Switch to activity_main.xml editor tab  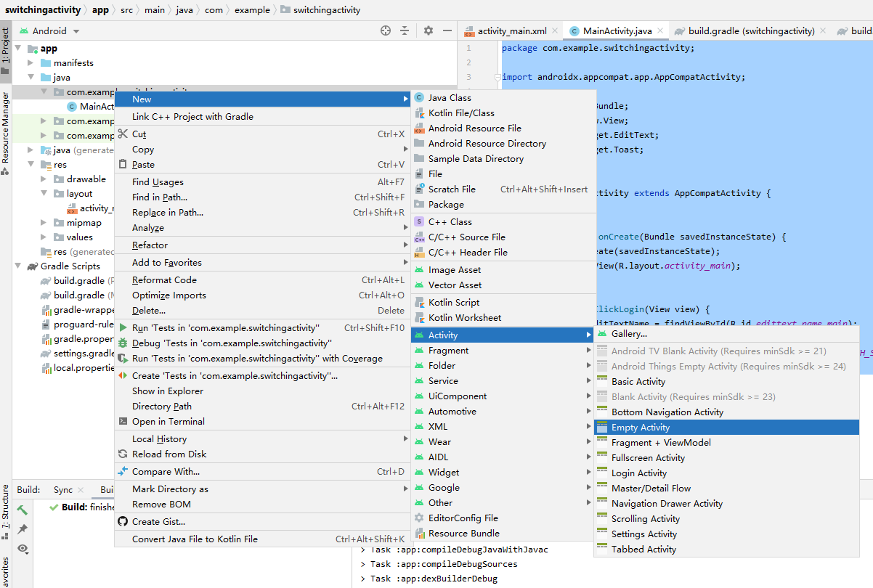(x=511, y=31)
